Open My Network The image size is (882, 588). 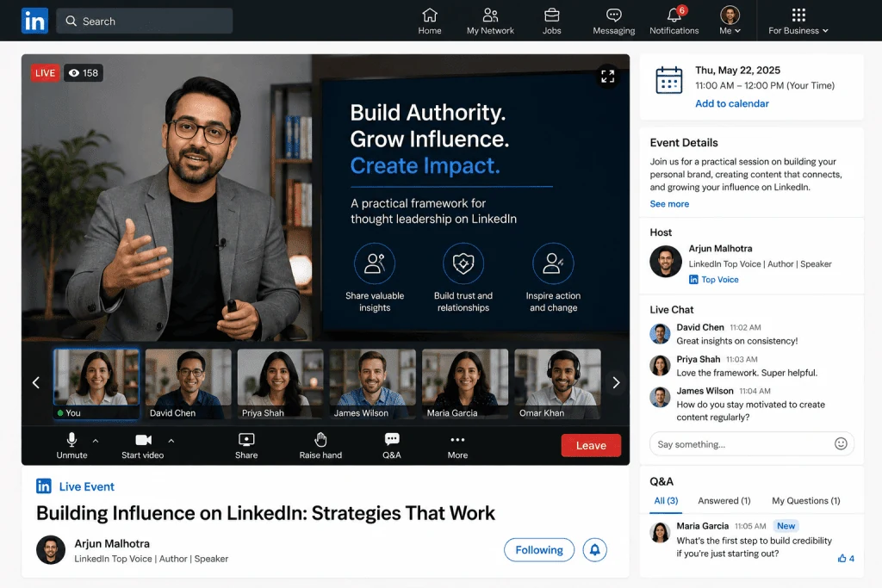[490, 21]
